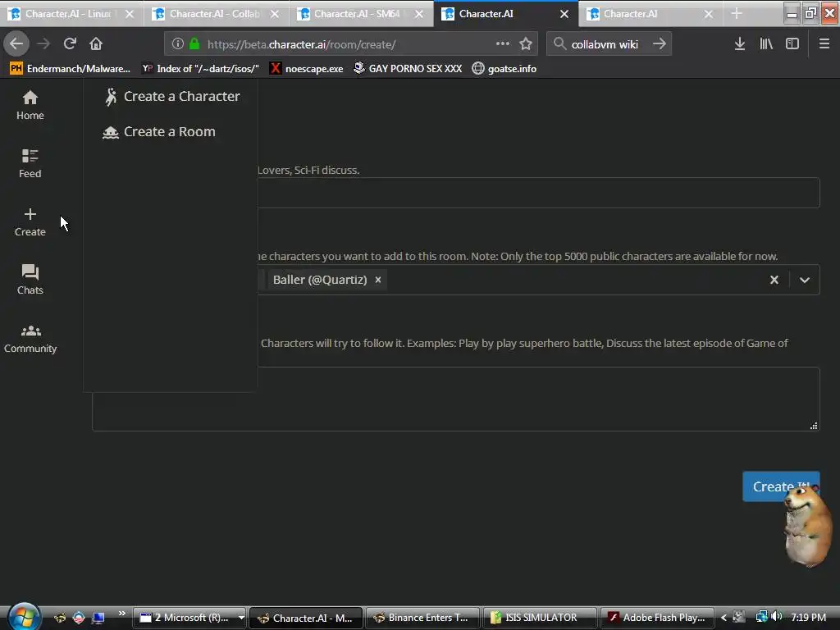Switch to ISIS SIMULATOR taskbar window
The width and height of the screenshot is (840, 630).
[x=540, y=618]
